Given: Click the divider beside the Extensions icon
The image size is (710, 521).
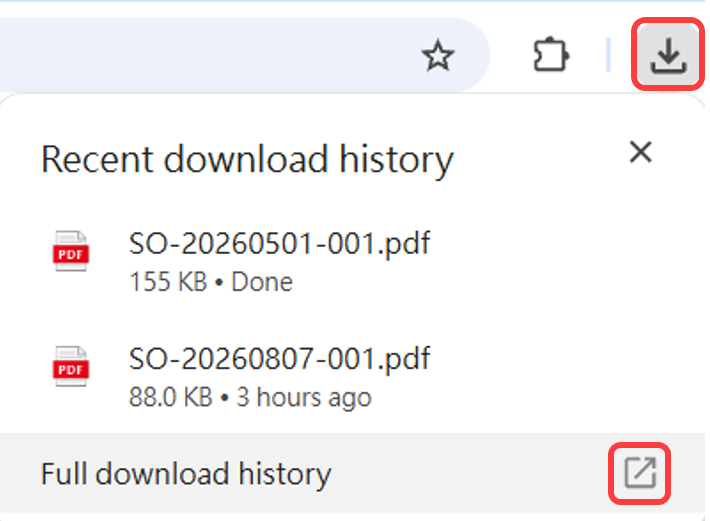Looking at the screenshot, I should [608, 55].
